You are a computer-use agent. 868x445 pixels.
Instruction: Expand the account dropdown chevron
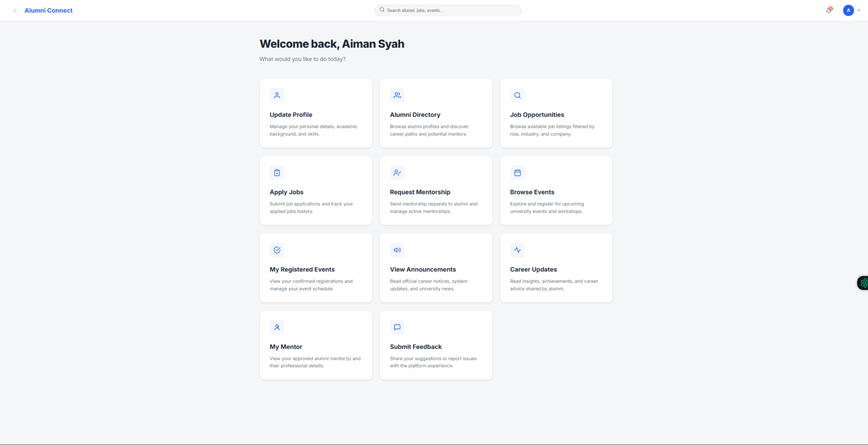click(859, 11)
